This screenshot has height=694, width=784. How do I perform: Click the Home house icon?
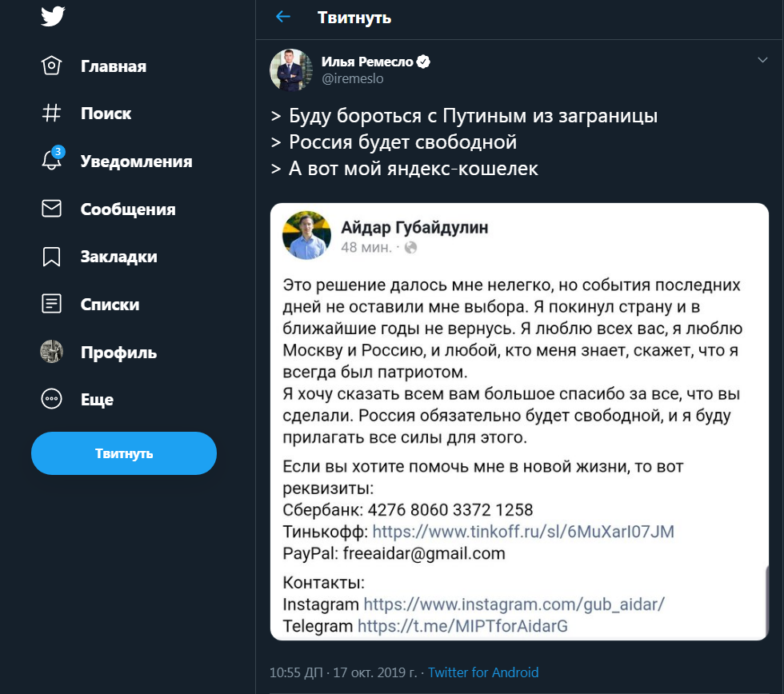[x=51, y=66]
